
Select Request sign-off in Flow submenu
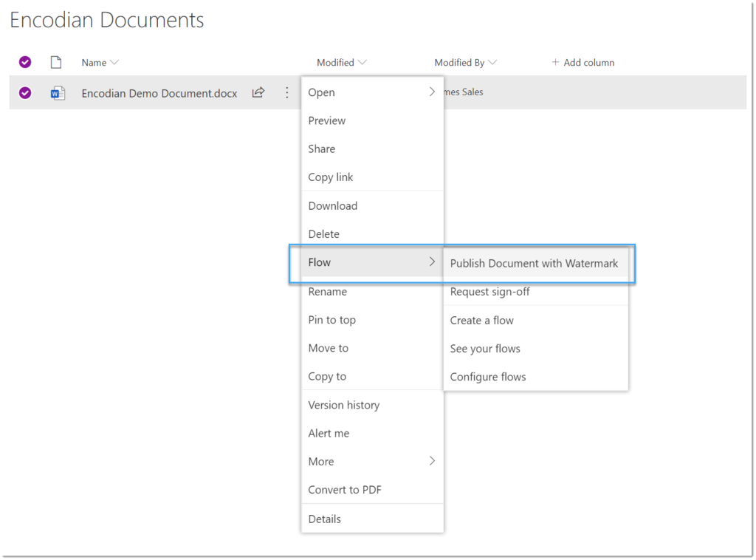536,291
